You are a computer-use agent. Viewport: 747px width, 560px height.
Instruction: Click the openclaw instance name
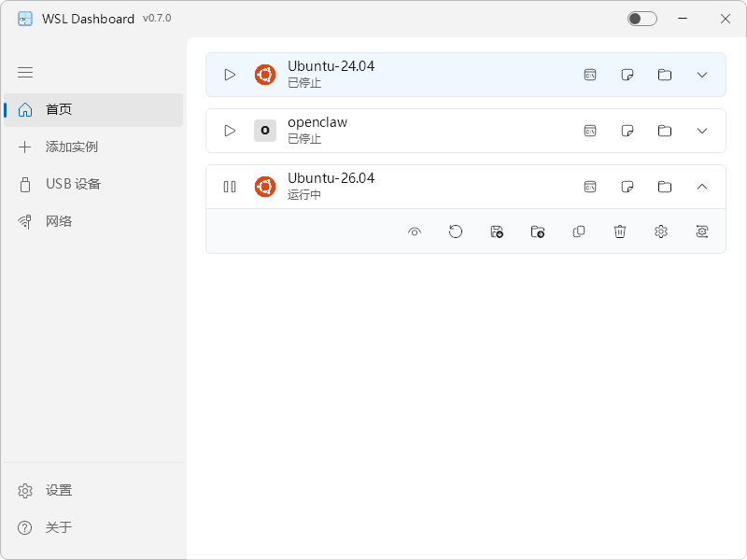pos(317,122)
